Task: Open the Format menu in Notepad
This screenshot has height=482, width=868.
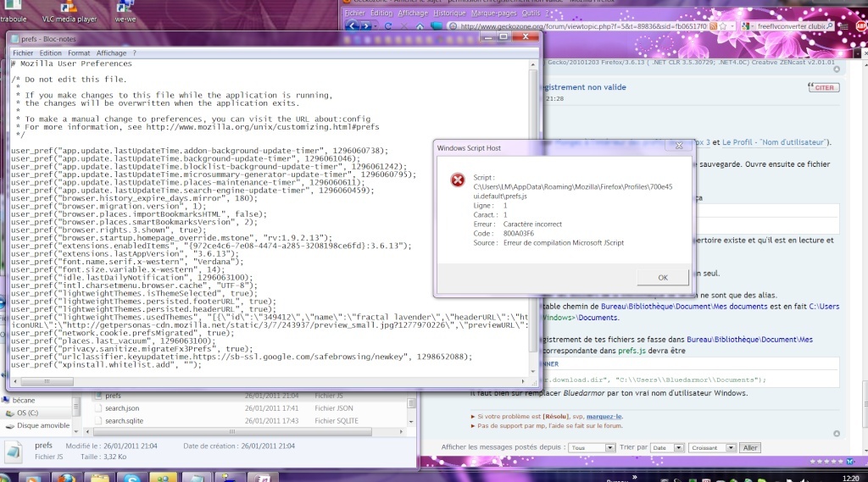Action: 79,53
